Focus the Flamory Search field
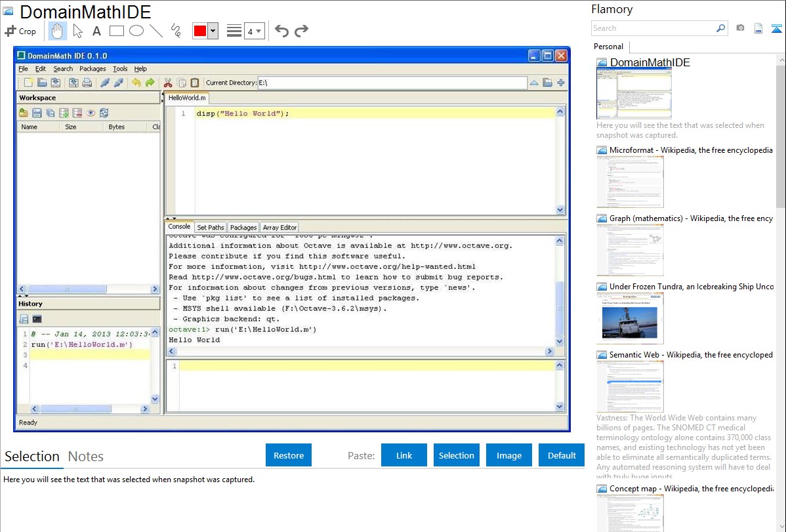 (x=653, y=28)
